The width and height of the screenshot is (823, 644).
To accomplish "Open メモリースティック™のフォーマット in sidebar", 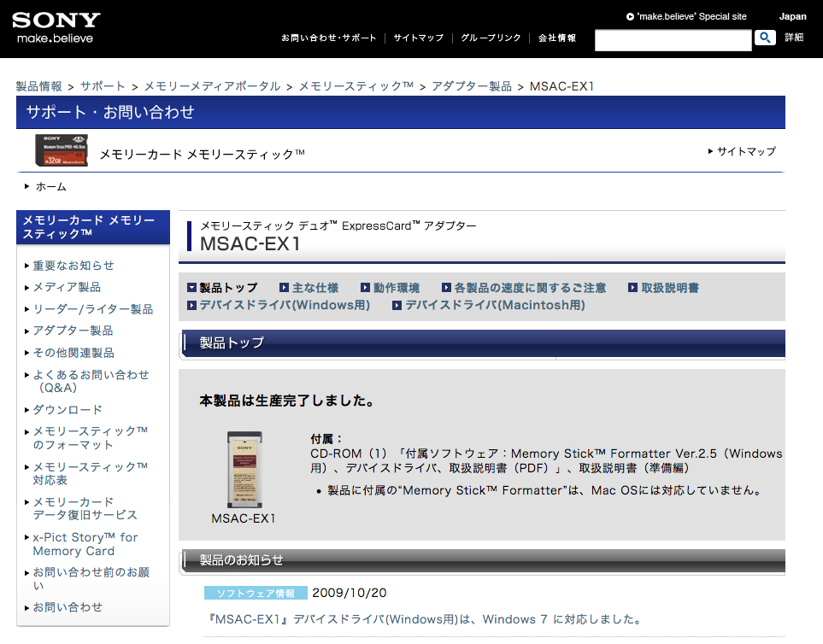I will [91, 438].
